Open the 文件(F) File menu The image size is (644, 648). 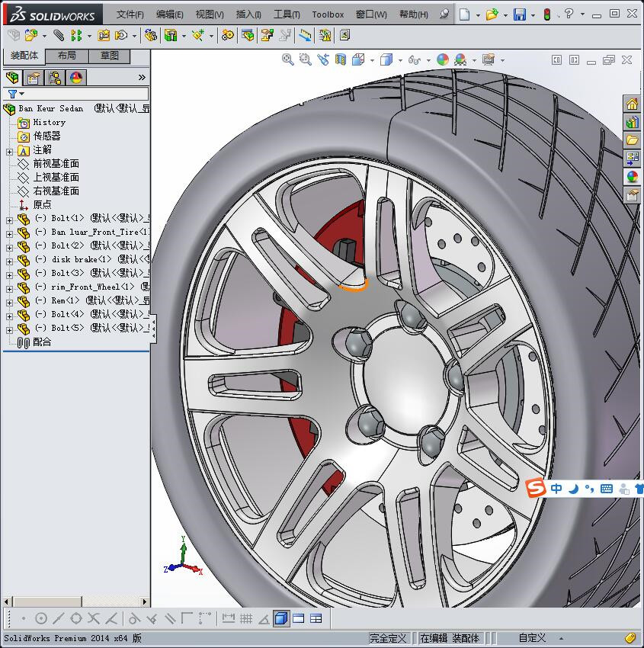pyautogui.click(x=130, y=14)
